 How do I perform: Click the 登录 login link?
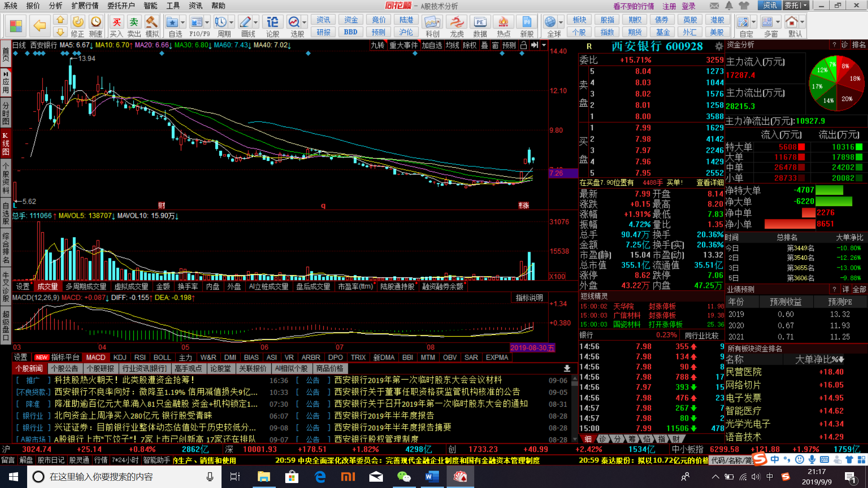[689, 6]
